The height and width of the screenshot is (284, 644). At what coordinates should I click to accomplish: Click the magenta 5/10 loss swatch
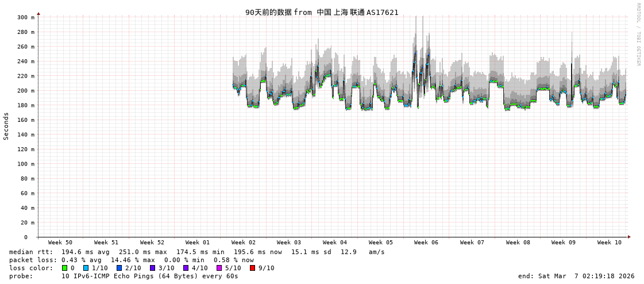(x=219, y=268)
